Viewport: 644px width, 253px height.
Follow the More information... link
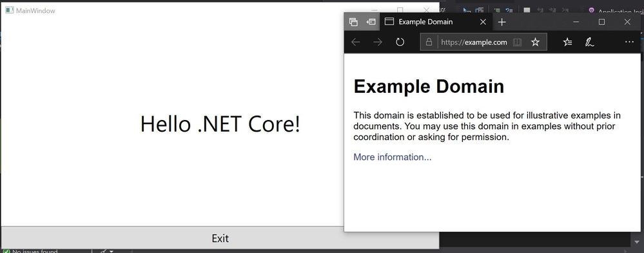pyautogui.click(x=392, y=157)
